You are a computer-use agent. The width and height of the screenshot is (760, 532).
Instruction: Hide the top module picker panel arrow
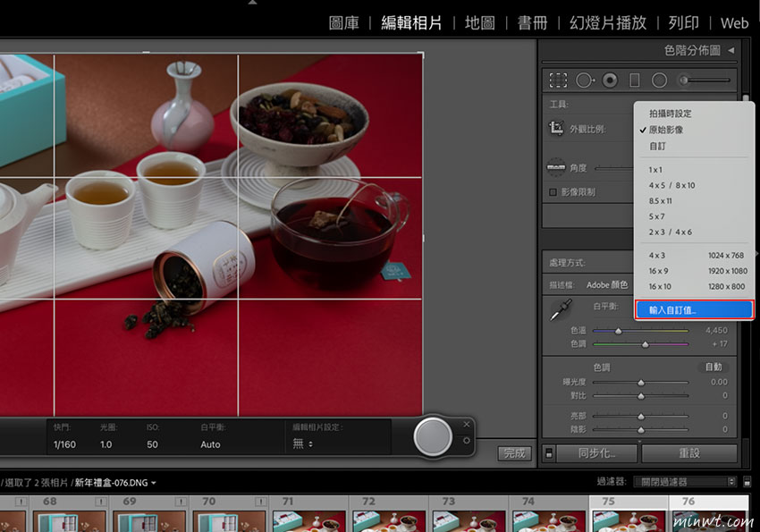(252, 3)
